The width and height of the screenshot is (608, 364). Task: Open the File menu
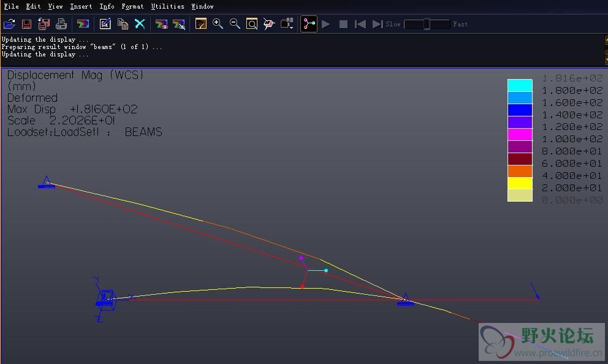point(11,6)
